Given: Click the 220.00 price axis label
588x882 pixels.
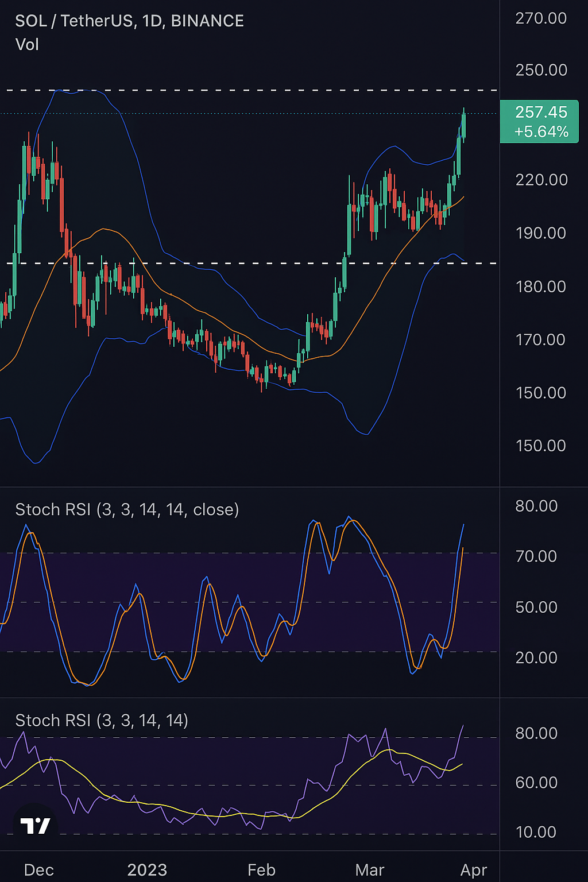Looking at the screenshot, I should pos(541,180).
